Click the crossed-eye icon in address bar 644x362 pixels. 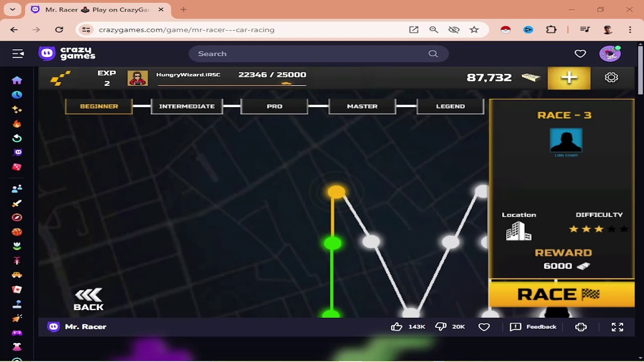(x=454, y=30)
